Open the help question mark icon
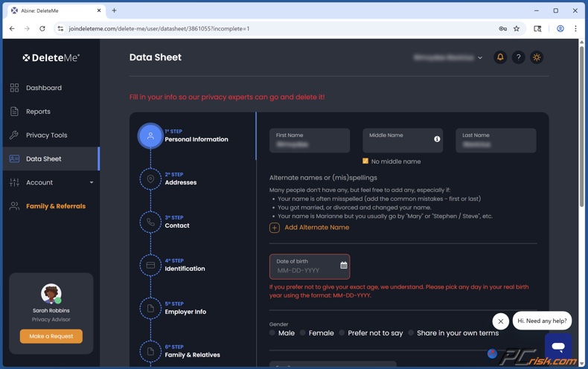The width and height of the screenshot is (588, 369). pos(519,57)
